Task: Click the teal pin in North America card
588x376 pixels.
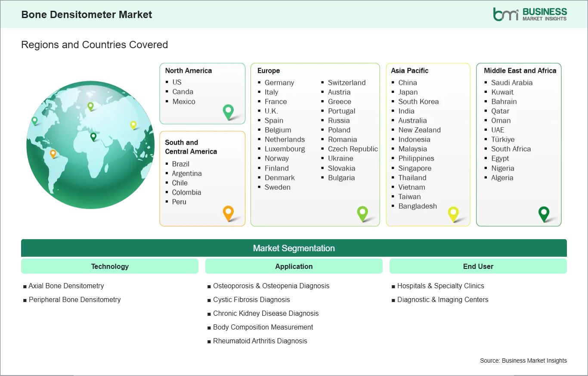Action: pyautogui.click(x=228, y=111)
